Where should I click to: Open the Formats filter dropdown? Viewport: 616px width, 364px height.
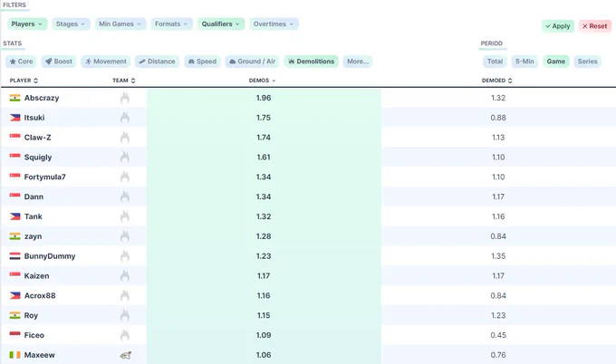click(172, 24)
